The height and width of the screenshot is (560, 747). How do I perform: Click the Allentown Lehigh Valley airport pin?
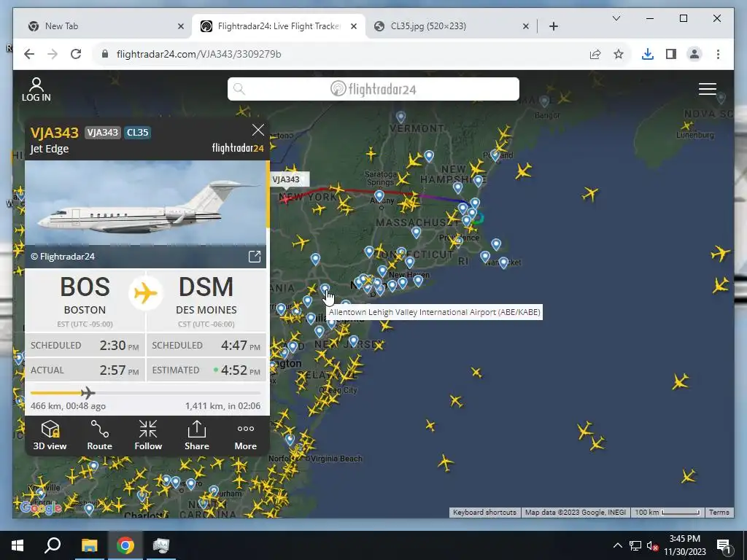325,289
